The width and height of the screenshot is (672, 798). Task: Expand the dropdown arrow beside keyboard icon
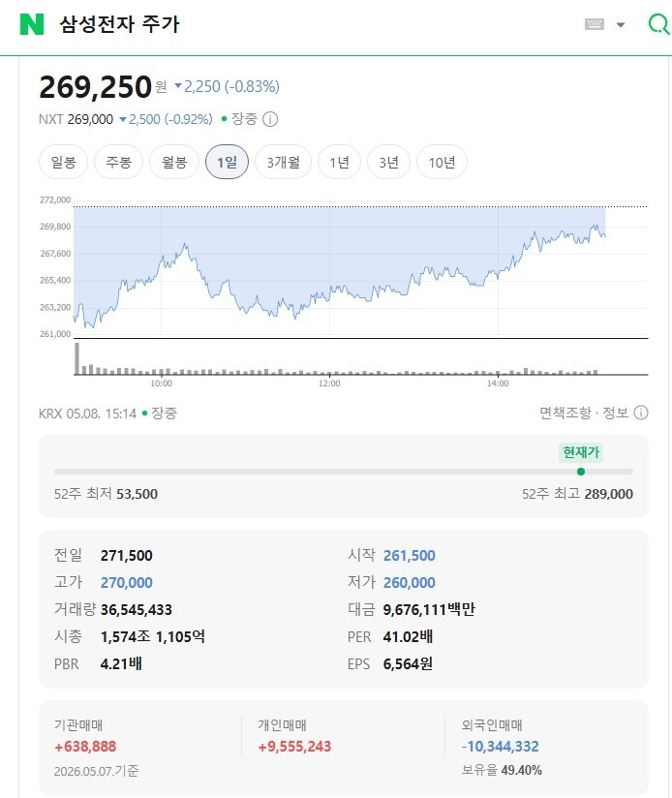[x=620, y=24]
